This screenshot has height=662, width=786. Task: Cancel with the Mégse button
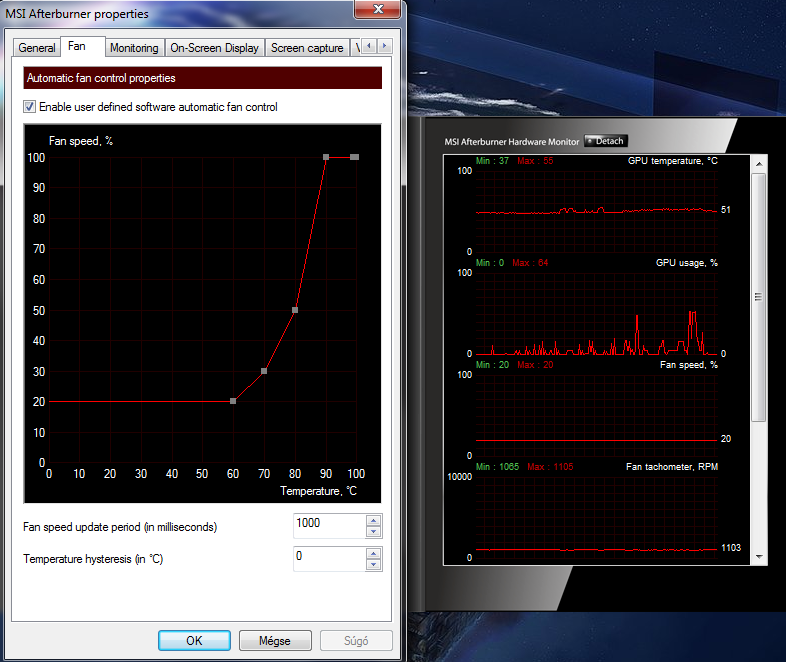[275, 640]
